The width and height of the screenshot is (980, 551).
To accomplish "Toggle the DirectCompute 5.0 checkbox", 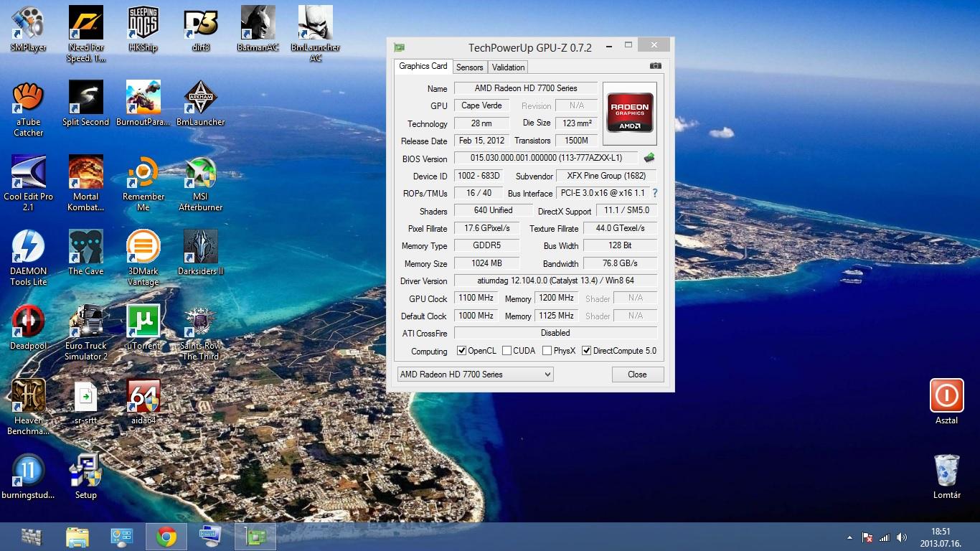I will [x=586, y=351].
